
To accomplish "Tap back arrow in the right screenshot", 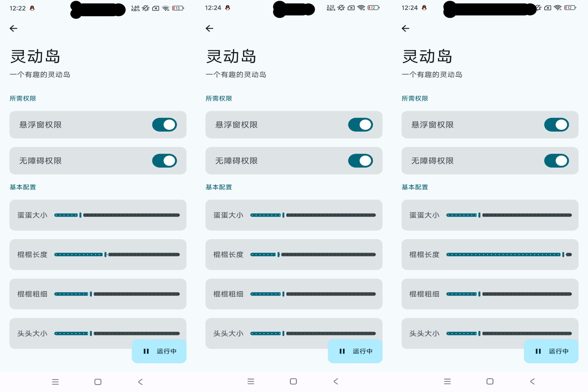I will point(405,28).
